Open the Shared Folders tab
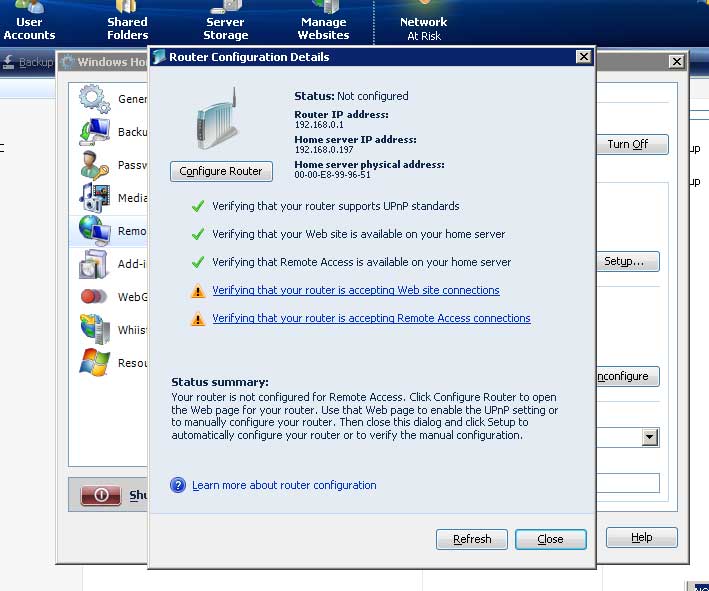Screen dimensions: 709x591 tap(128, 23)
